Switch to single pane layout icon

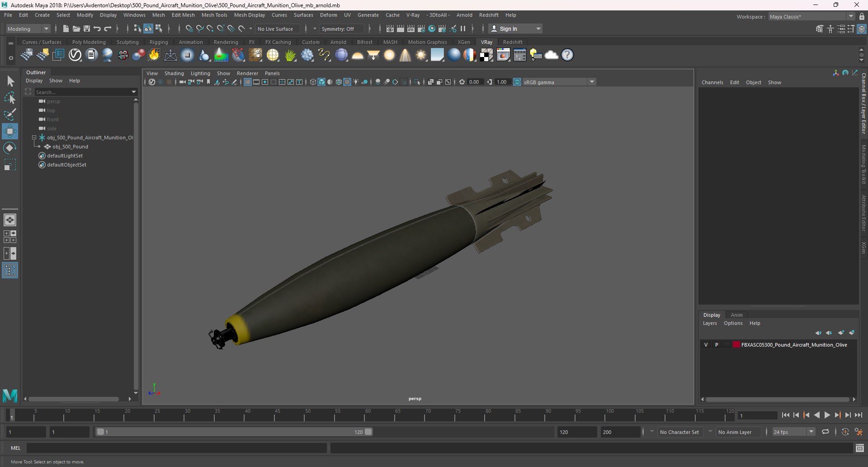pyautogui.click(x=10, y=220)
